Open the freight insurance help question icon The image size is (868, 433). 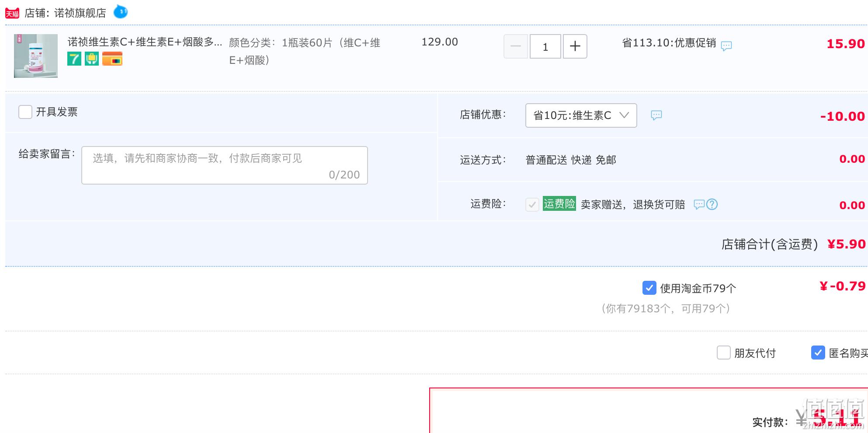[x=712, y=204]
